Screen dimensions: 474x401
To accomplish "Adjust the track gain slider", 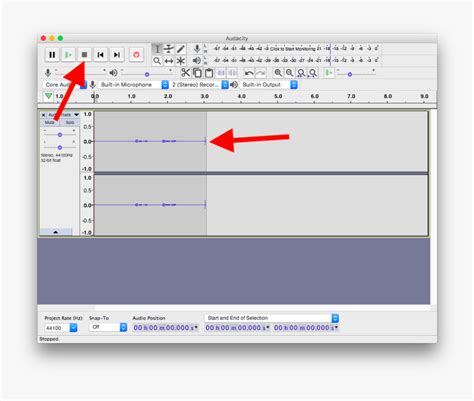I will tap(60, 135).
